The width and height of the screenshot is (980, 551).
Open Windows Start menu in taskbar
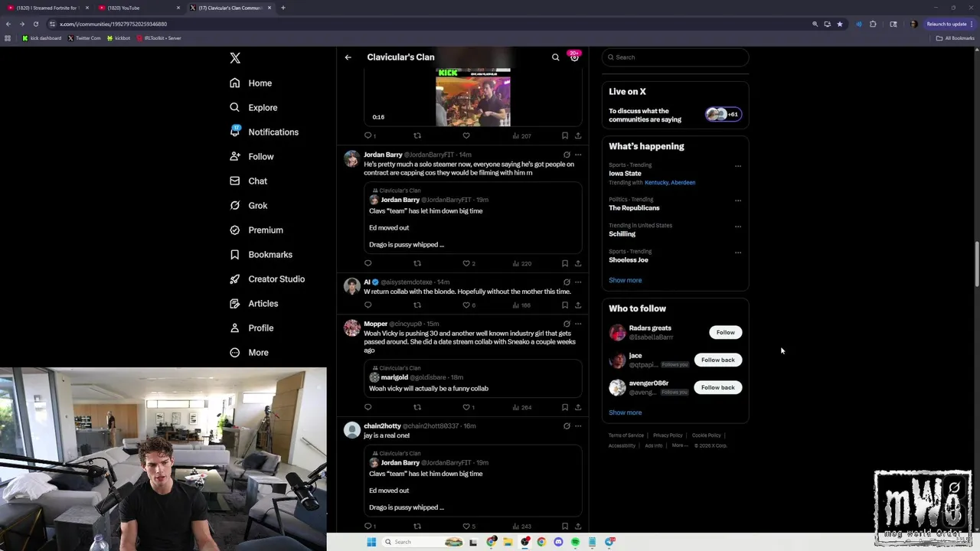click(371, 542)
